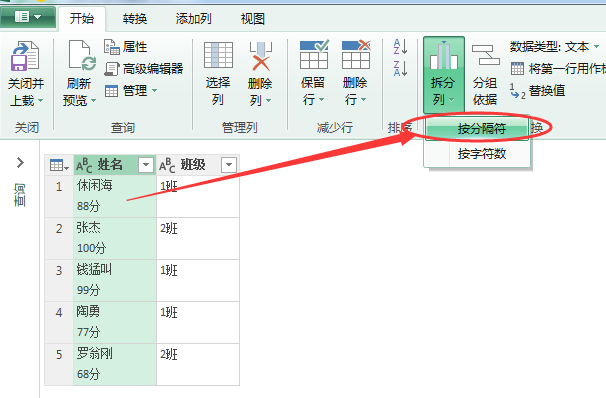Select row number 3
606x398 pixels.
click(59, 281)
